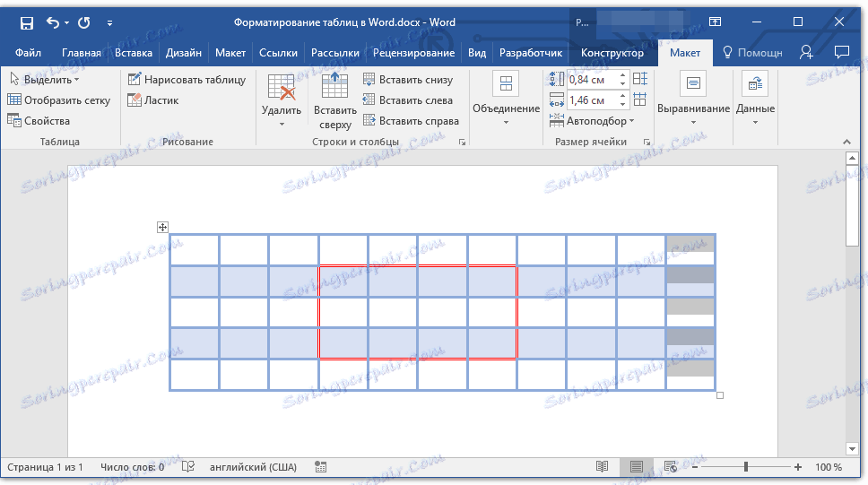This screenshot has height=485, width=868.
Task: Click the column width field 1,46 см
Action: click(591, 100)
